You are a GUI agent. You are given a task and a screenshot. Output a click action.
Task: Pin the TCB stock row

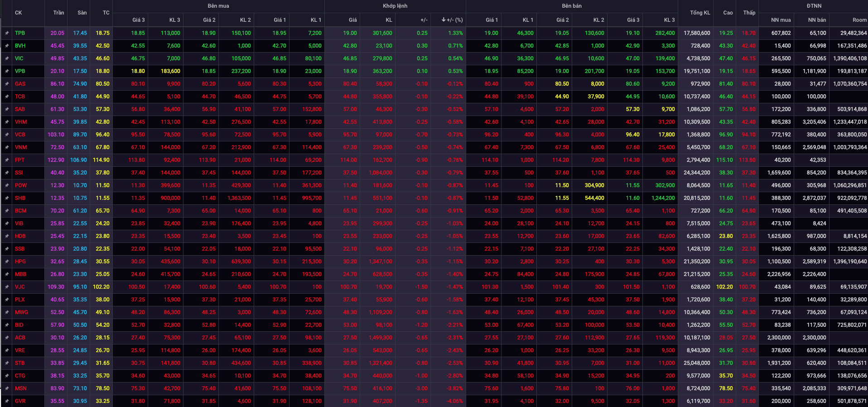point(7,97)
